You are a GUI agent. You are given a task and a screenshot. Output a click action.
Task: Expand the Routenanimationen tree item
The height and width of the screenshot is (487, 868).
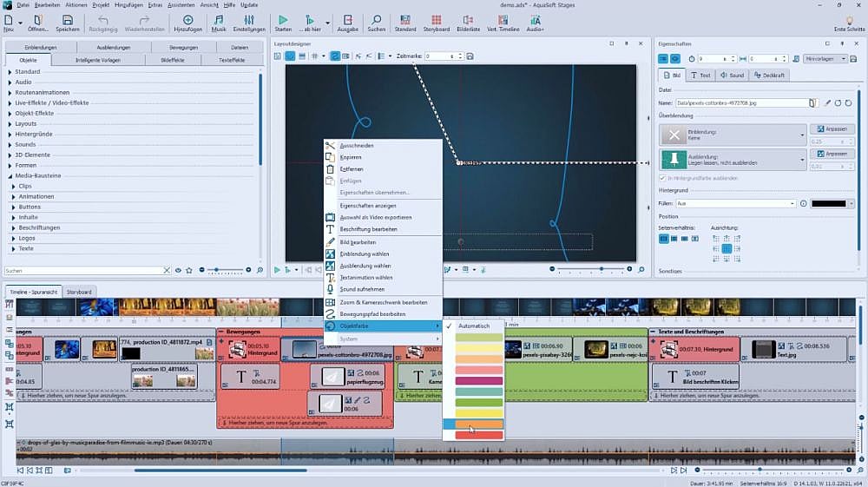point(10,92)
